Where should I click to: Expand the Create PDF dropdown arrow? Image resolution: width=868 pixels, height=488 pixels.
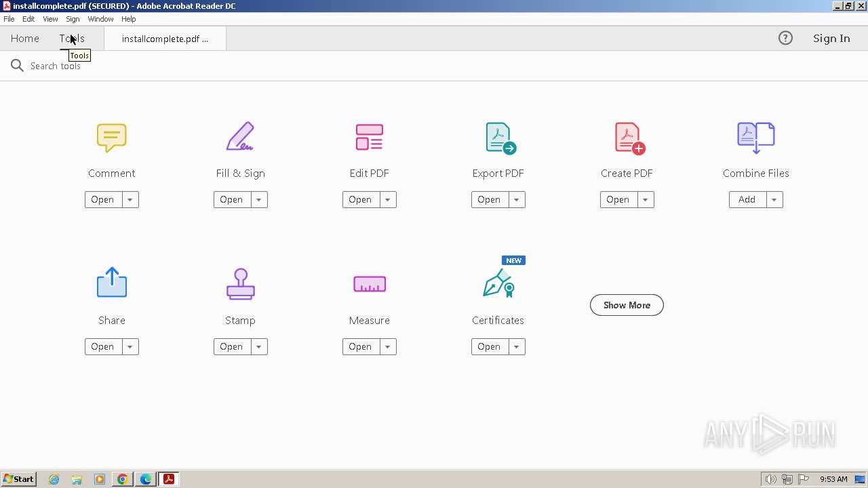coord(645,199)
